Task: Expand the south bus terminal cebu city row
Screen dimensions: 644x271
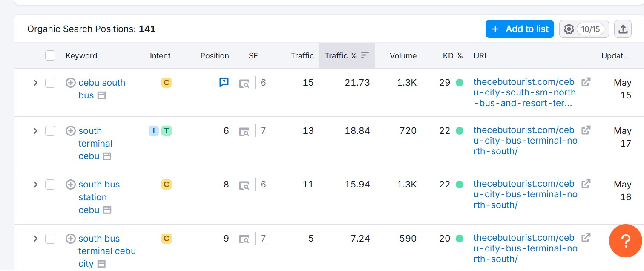Action: (35, 239)
